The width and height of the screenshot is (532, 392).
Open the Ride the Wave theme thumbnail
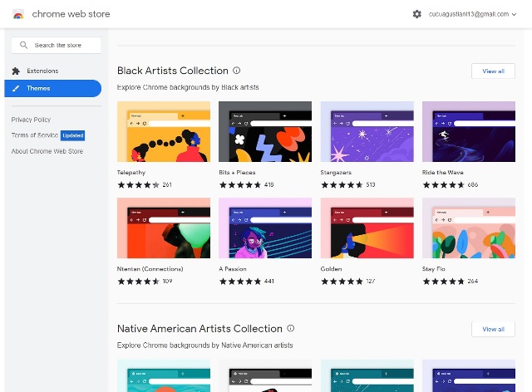[469, 131]
